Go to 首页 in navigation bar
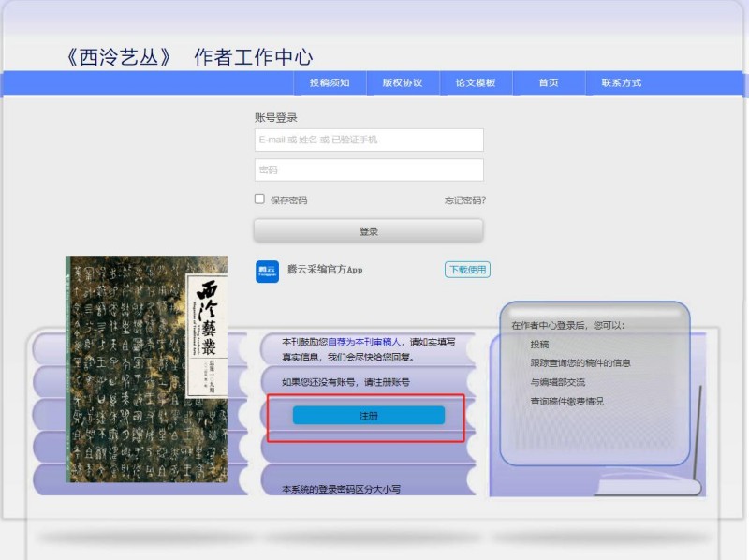 [549, 82]
